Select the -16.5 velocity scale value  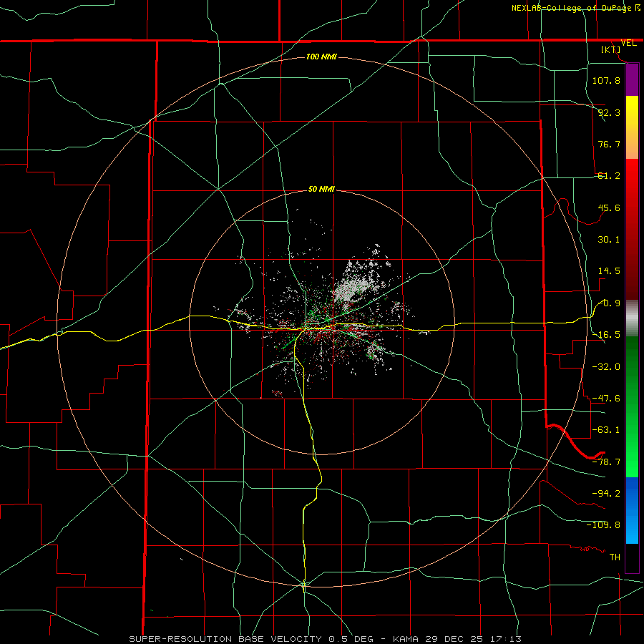606,335
